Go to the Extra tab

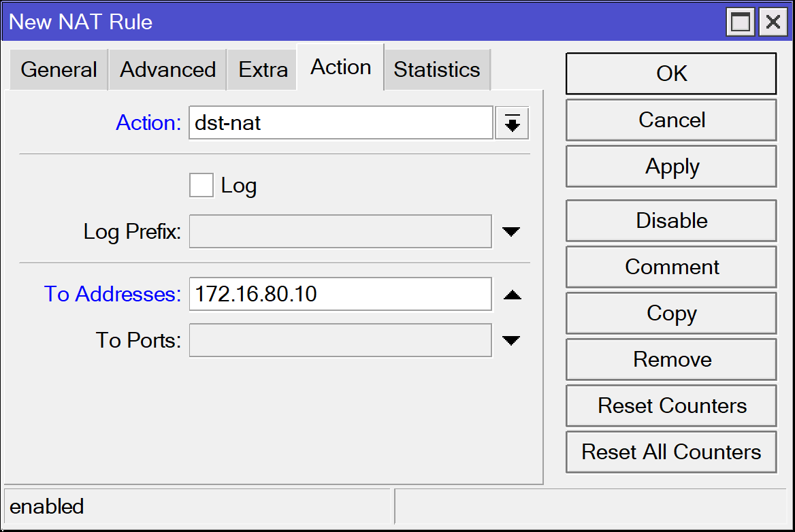(263, 69)
